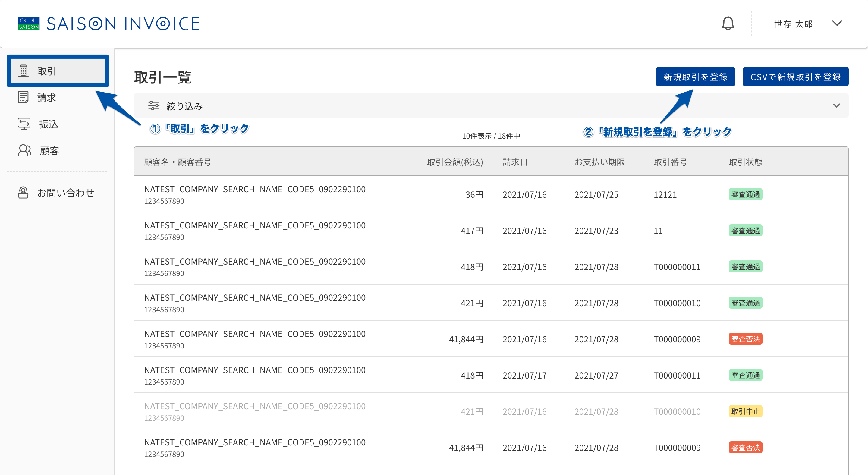Click transaction number 11

point(658,231)
